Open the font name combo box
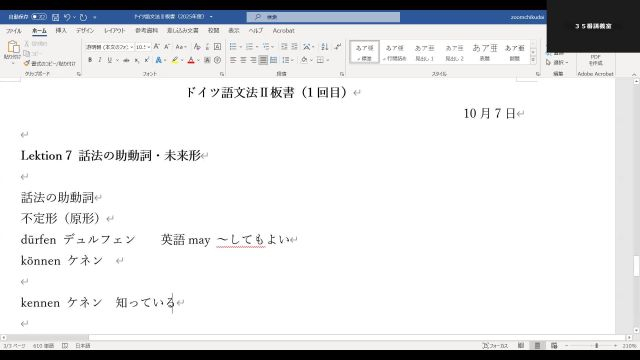Viewport: 640px width, 360px height. (109, 47)
